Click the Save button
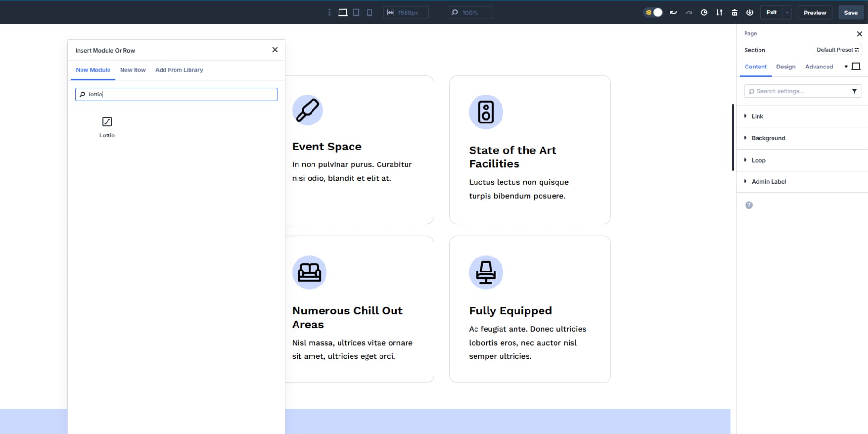The width and height of the screenshot is (868, 434). [x=851, y=12]
